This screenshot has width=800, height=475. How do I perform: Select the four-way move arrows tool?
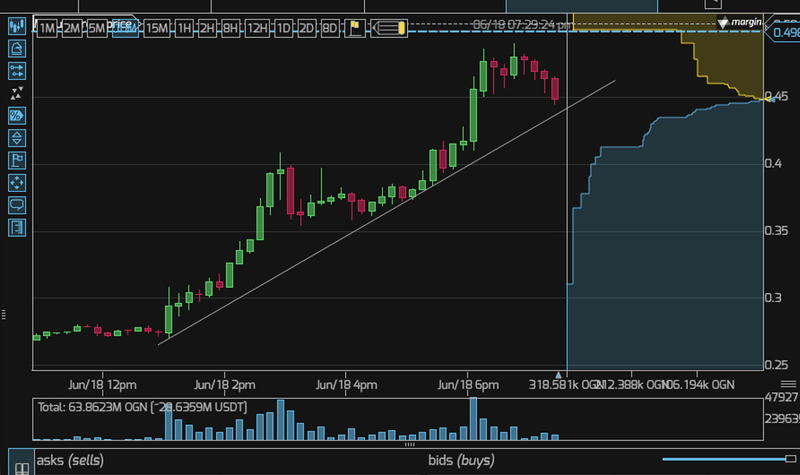tap(17, 183)
